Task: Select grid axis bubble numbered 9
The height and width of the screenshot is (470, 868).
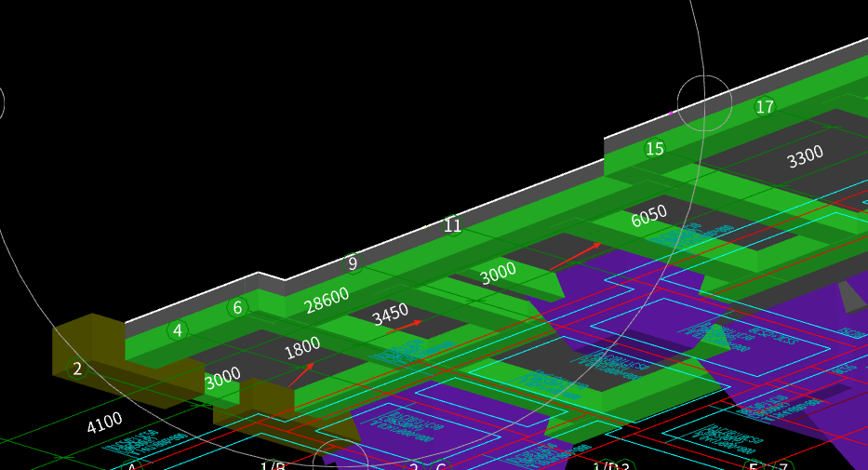Action: pos(352,263)
